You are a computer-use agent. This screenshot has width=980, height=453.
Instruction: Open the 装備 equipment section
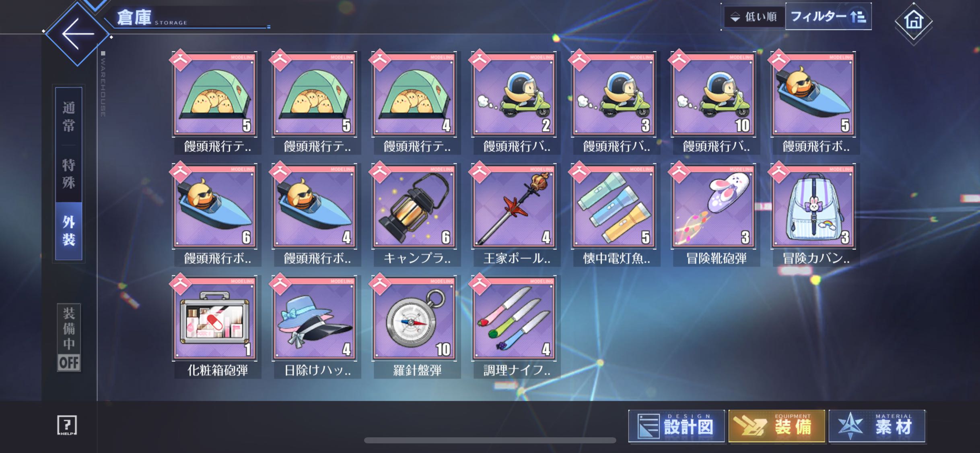point(777,426)
